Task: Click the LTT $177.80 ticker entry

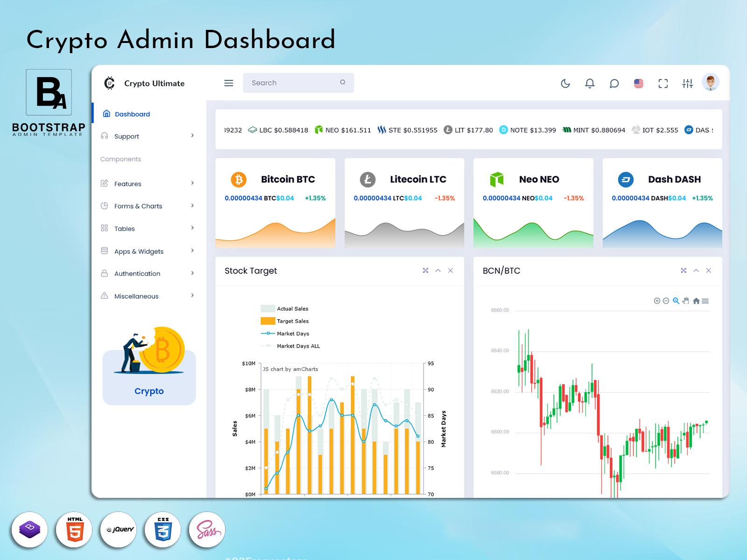Action: pos(468,130)
